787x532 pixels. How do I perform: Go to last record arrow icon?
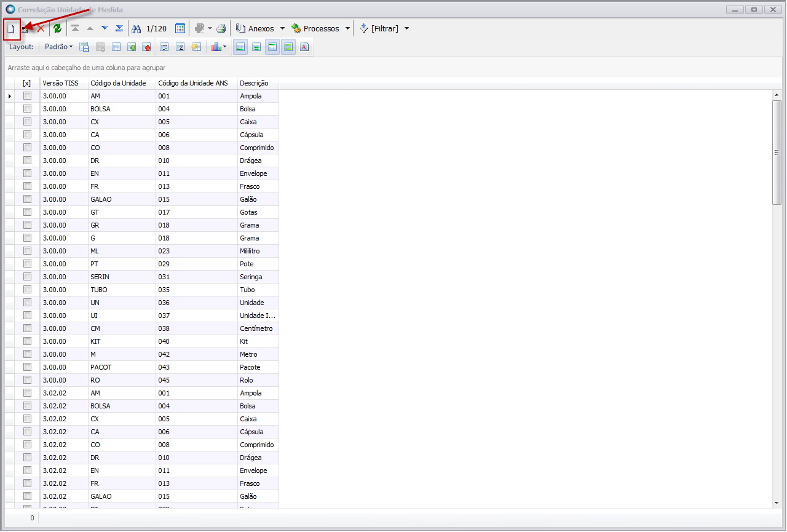[x=119, y=28]
